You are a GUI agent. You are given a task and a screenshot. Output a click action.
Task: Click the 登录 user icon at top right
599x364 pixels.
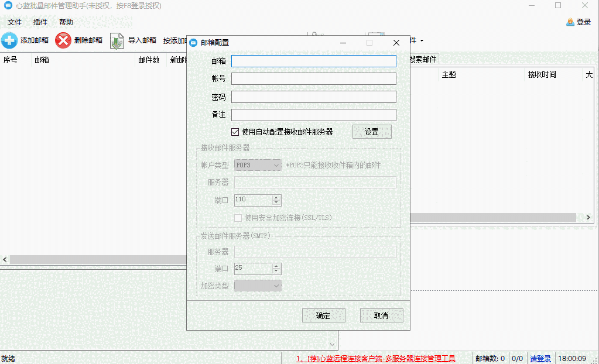(x=570, y=22)
